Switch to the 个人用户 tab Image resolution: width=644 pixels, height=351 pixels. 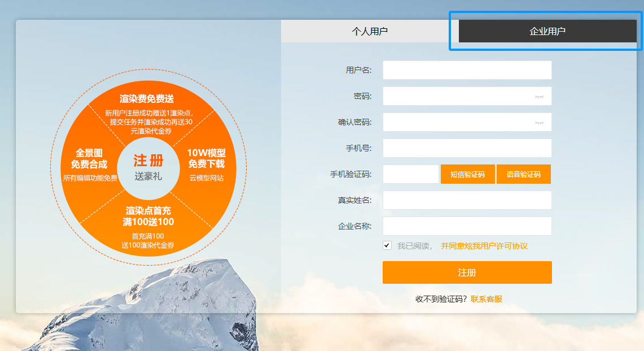tap(370, 31)
